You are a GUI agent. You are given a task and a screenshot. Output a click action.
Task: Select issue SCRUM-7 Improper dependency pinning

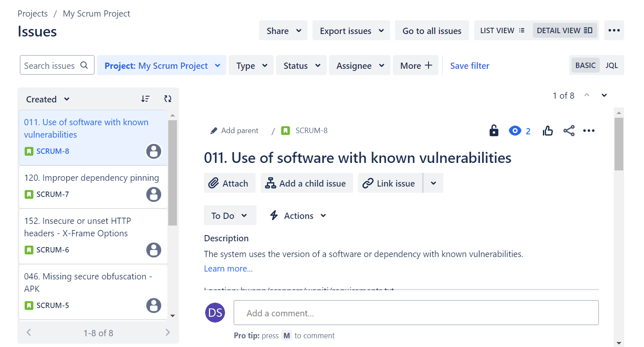pyautogui.click(x=92, y=186)
